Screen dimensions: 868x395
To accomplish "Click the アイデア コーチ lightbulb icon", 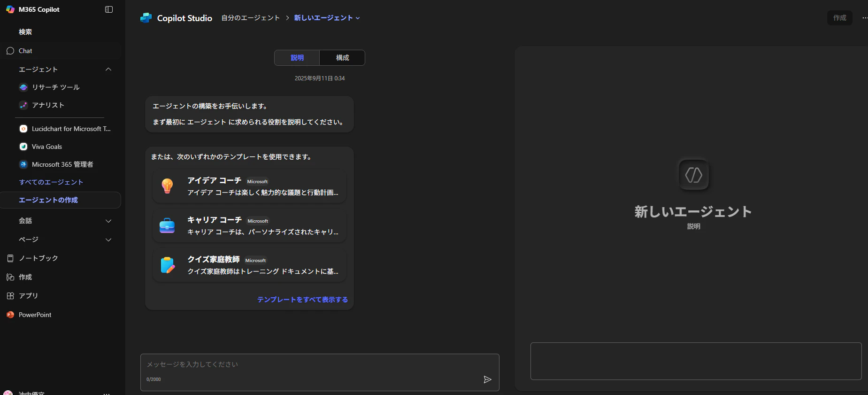I will [167, 186].
